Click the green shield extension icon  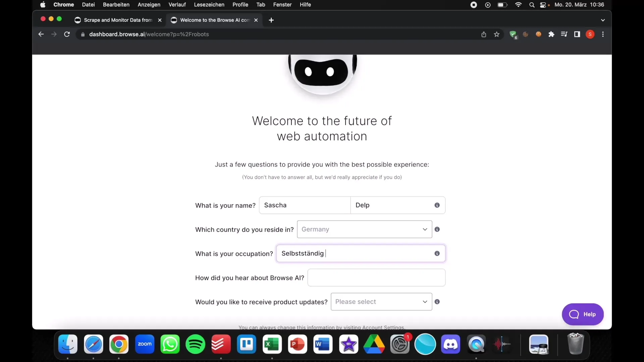click(x=513, y=34)
